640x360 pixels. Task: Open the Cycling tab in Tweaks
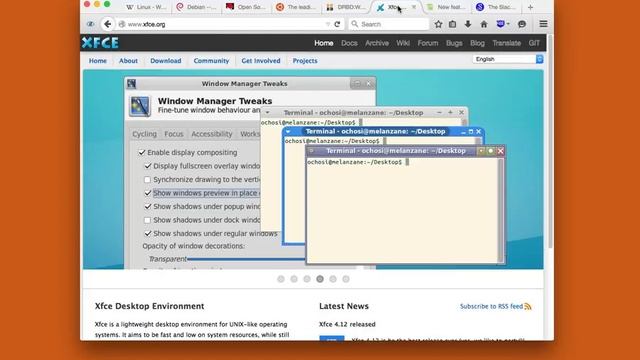pyautogui.click(x=144, y=134)
